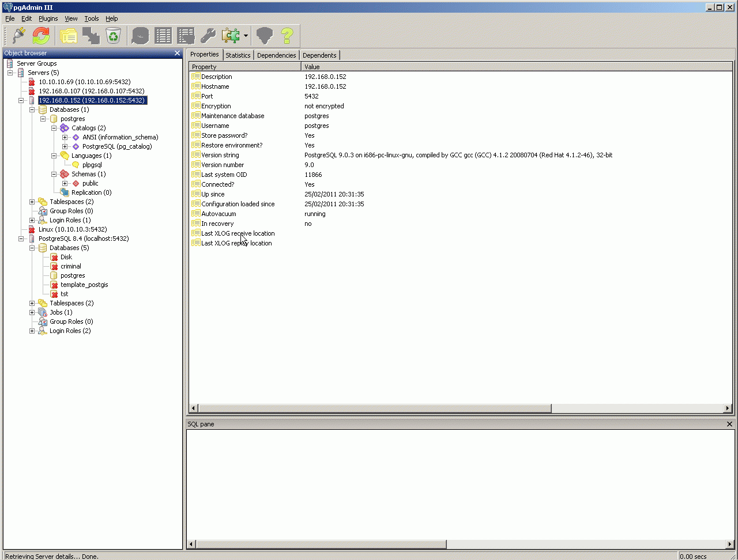Click the Group Roles (0) icon under 192.168.0.152
The height and width of the screenshot is (560, 738).
43,211
